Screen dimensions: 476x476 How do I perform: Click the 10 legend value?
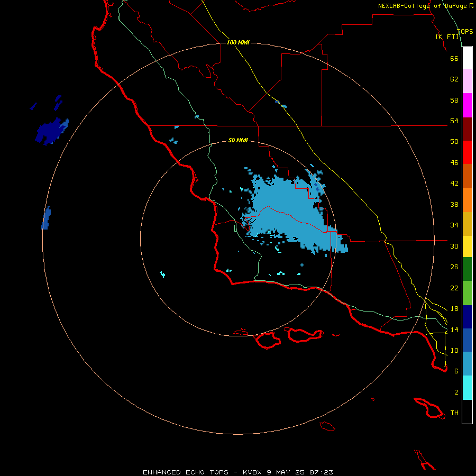point(454,350)
